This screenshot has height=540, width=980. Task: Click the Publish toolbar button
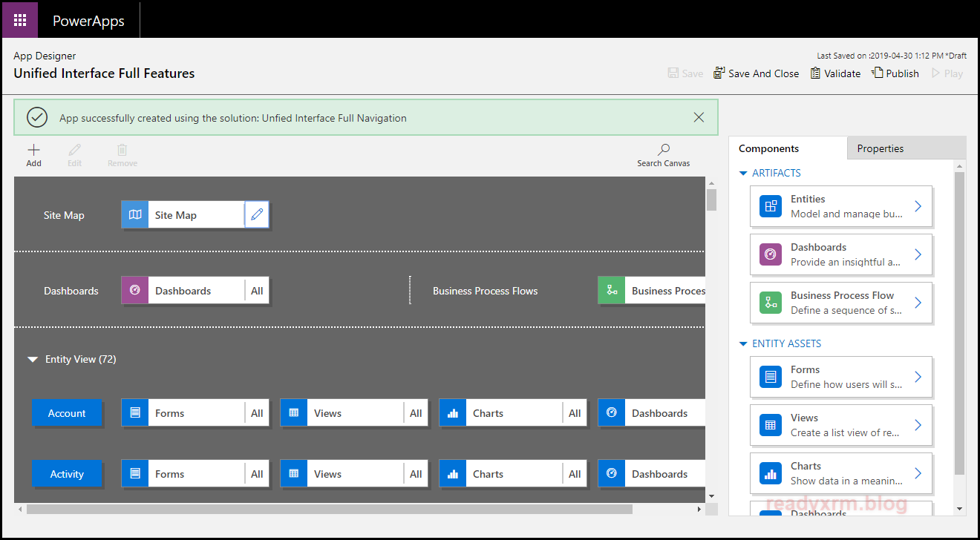pyautogui.click(x=895, y=73)
